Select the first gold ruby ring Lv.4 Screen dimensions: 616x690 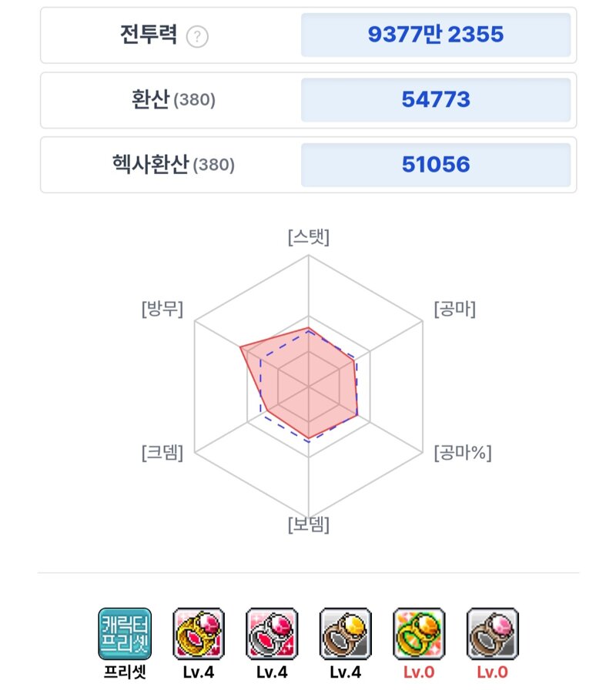tap(199, 634)
